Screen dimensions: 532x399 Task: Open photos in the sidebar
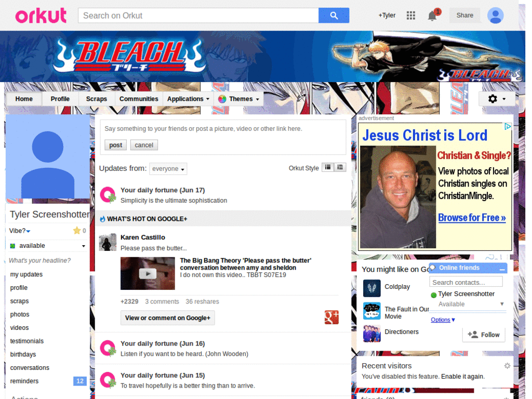click(20, 314)
